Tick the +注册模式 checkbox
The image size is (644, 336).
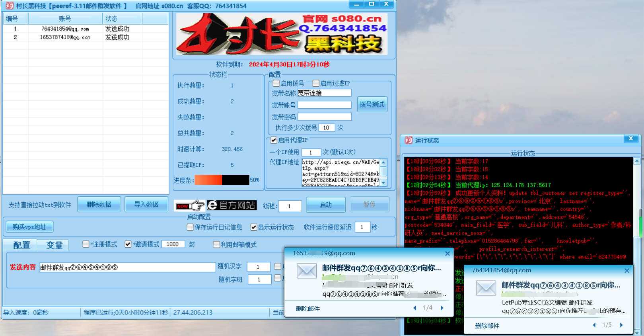pos(86,244)
